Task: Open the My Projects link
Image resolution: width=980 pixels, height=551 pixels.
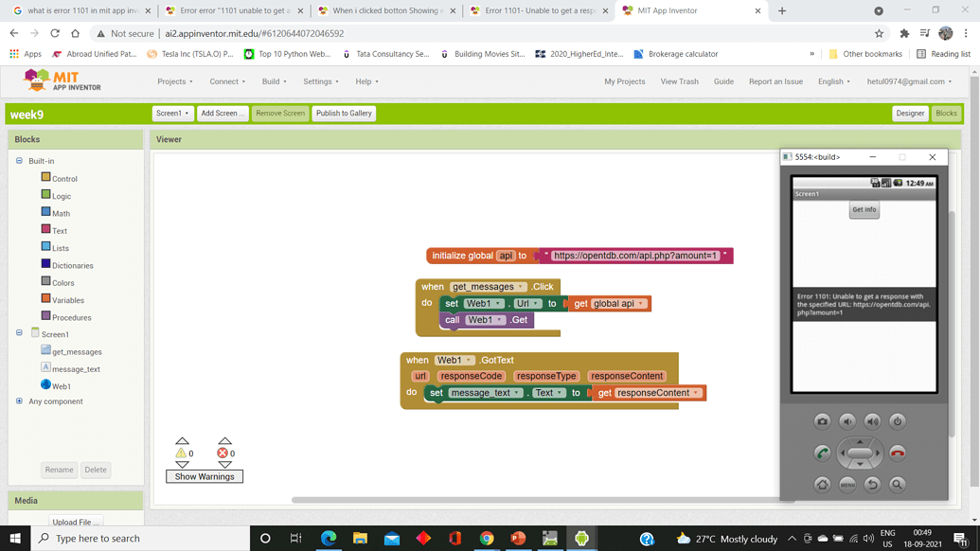Action: click(x=624, y=81)
